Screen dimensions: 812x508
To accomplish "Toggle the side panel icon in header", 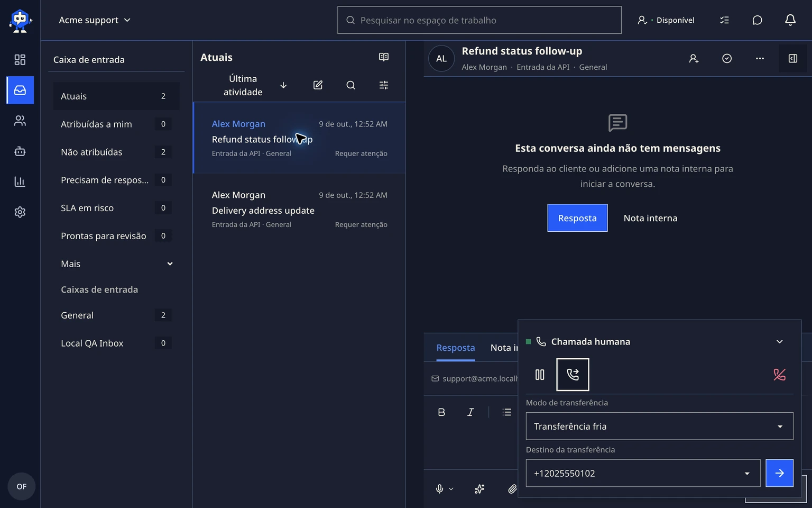I will click(x=793, y=59).
